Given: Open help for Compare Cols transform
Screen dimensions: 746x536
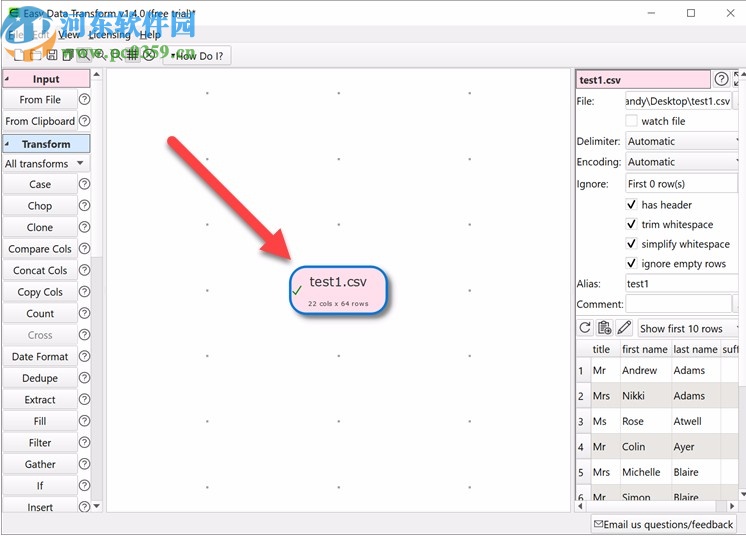Looking at the screenshot, I should click(84, 249).
